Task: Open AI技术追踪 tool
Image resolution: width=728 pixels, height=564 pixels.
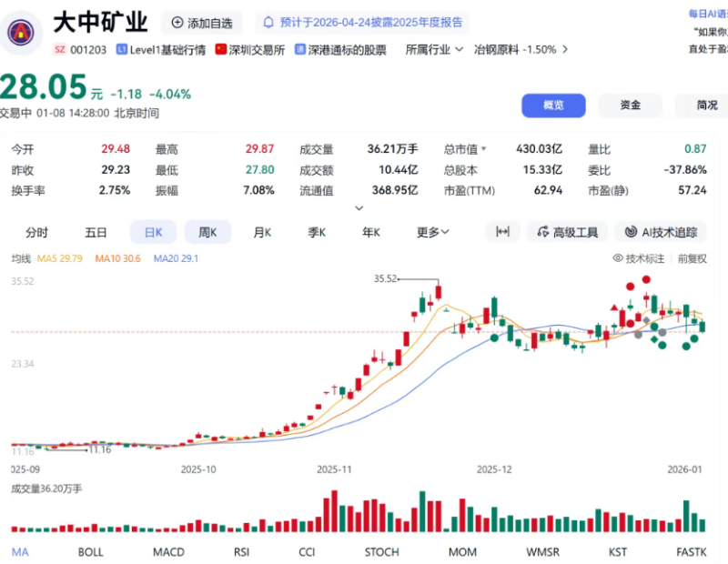Action: (x=660, y=232)
